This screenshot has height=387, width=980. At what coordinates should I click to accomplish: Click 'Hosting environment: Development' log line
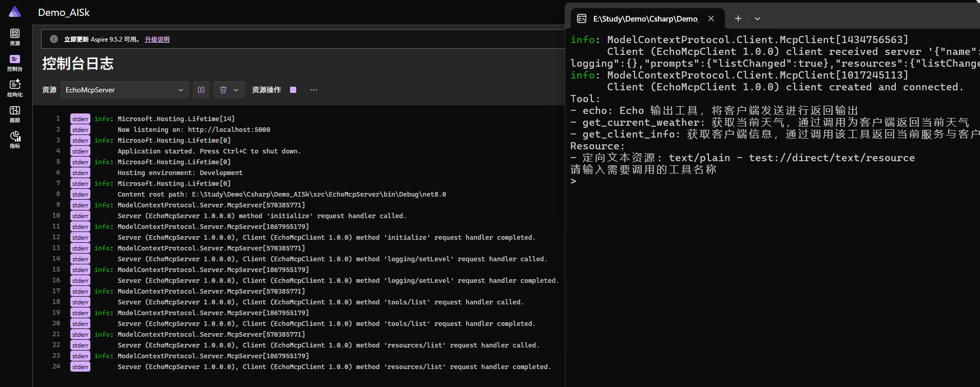pyautogui.click(x=180, y=173)
